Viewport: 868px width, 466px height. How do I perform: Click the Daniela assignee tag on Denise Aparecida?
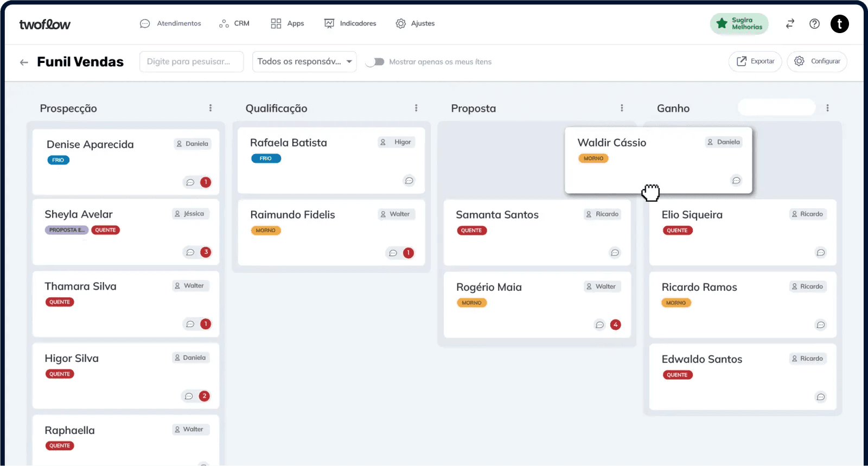click(x=193, y=144)
